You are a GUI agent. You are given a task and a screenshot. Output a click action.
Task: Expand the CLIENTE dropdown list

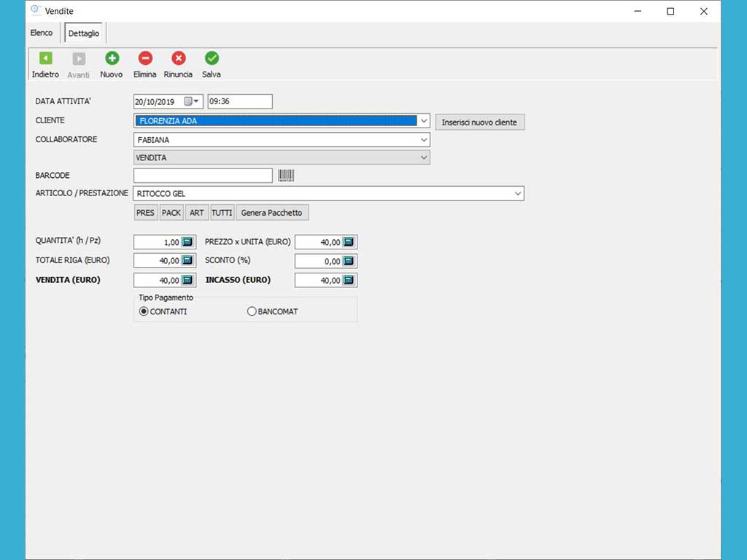[424, 121]
